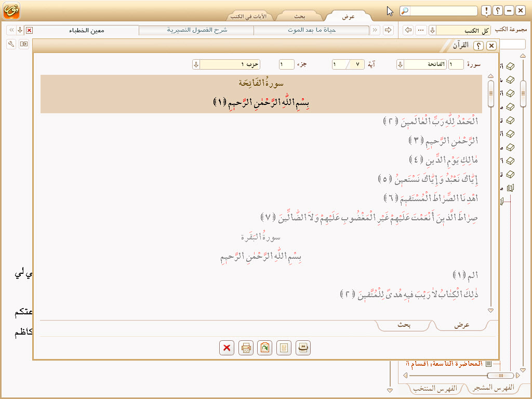532x399 pixels.
Task: Open help for the القرآن dialog
Action: [x=478, y=46]
